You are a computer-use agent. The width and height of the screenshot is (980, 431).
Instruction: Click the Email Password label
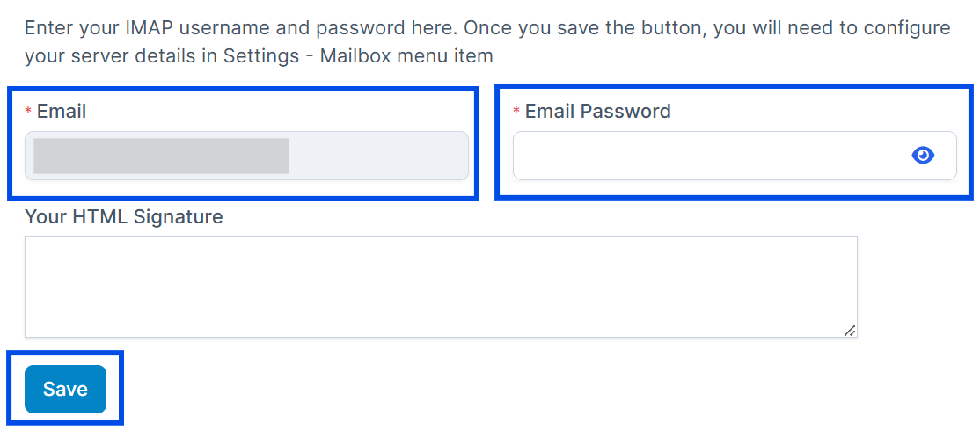point(597,111)
